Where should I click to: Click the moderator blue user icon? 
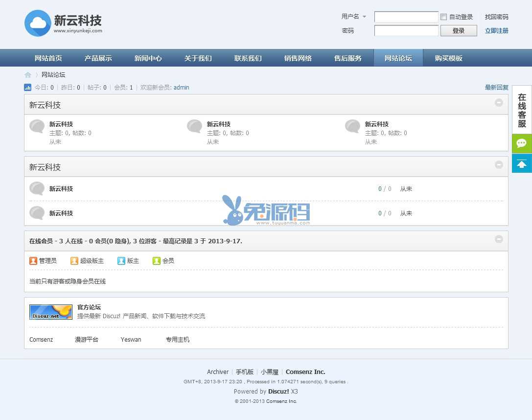pyautogui.click(x=121, y=261)
